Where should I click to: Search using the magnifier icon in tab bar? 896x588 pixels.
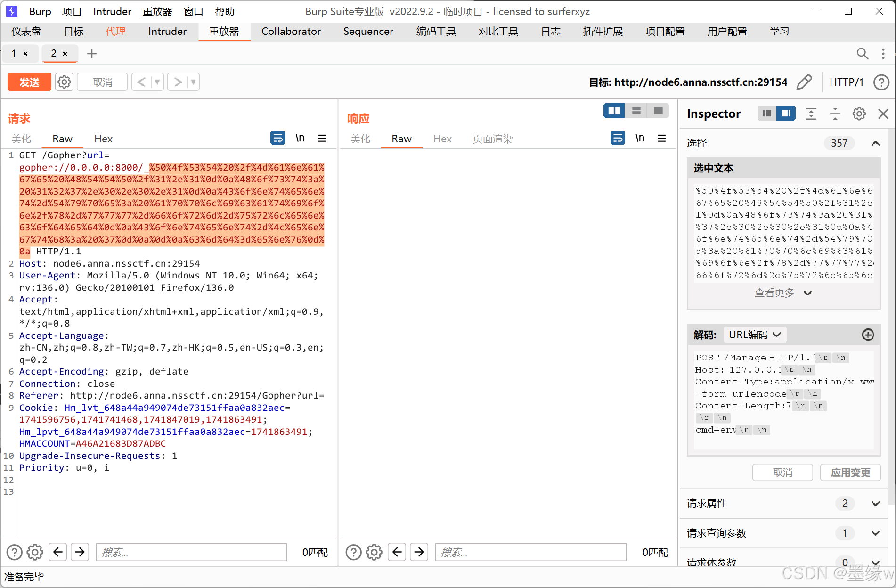(x=862, y=54)
